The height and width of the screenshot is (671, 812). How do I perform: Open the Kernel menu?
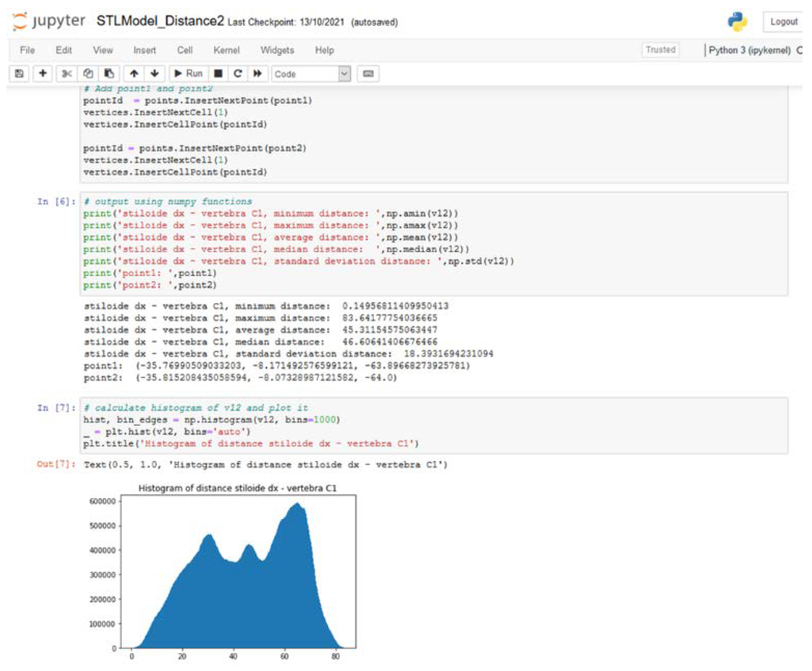(226, 50)
